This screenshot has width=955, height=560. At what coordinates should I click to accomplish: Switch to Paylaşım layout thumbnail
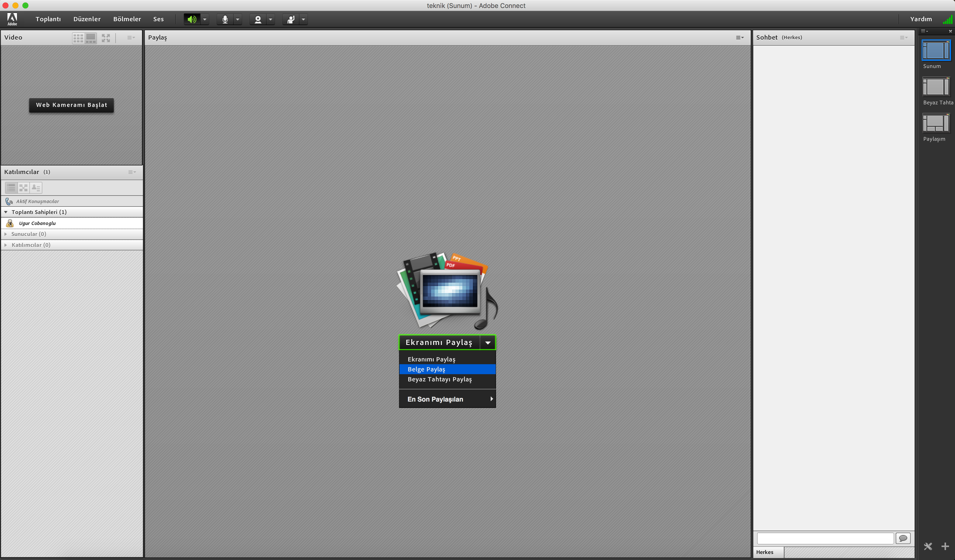pos(936,123)
